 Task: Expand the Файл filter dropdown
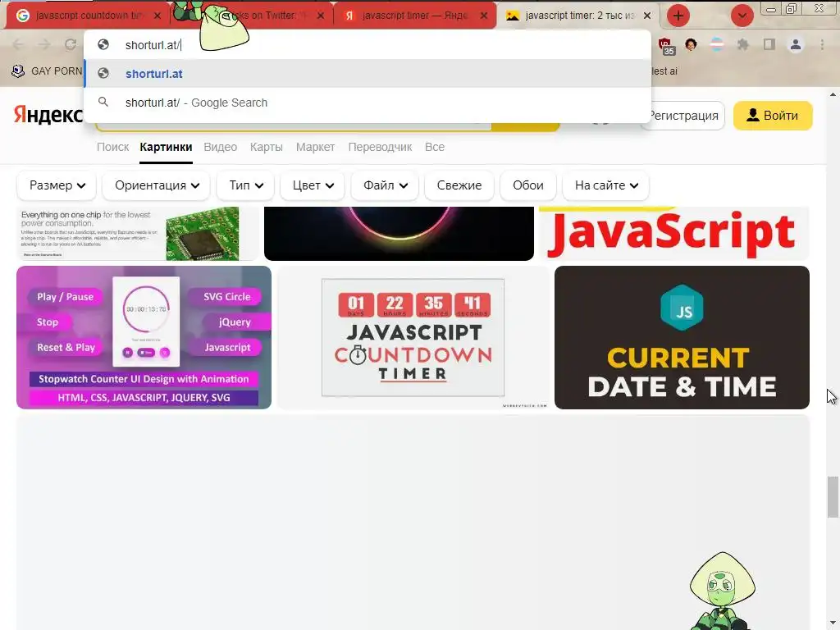(386, 185)
